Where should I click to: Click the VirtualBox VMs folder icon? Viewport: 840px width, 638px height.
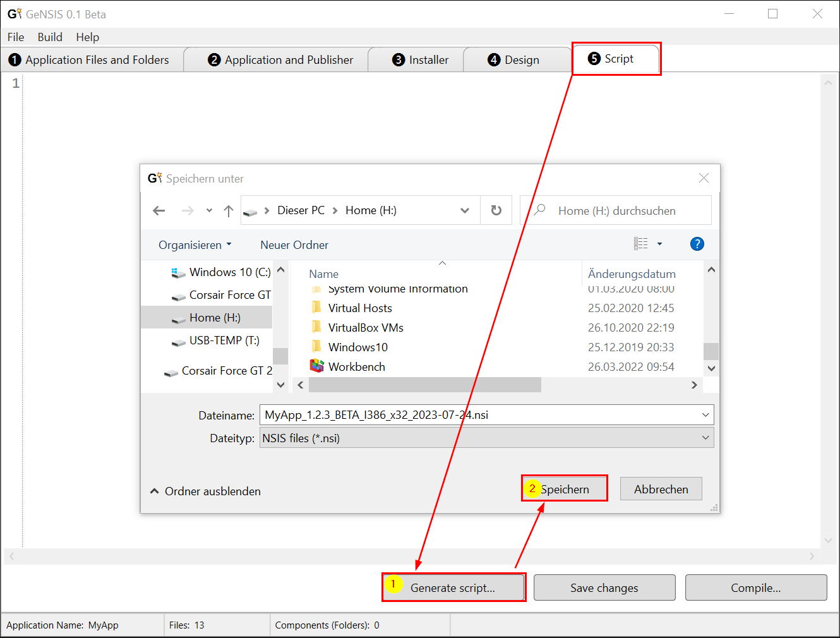click(x=316, y=327)
